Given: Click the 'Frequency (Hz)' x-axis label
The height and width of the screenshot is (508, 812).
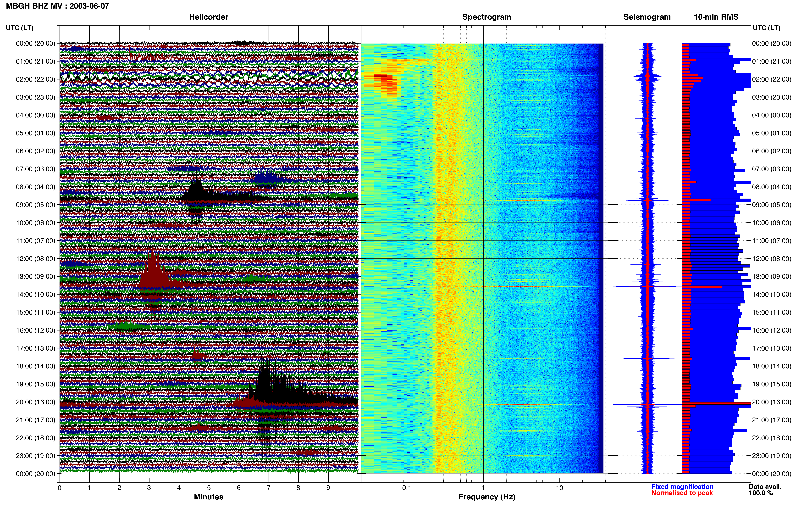Looking at the screenshot, I should [487, 497].
